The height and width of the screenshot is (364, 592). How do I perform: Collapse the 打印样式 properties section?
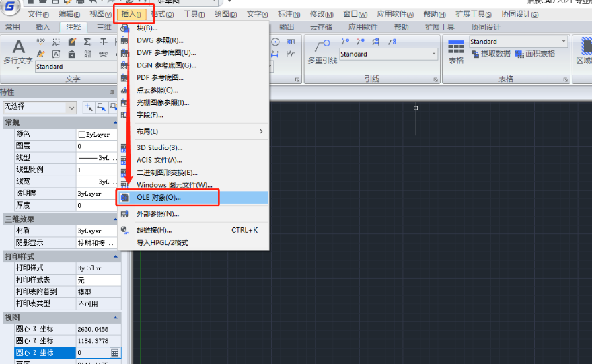(116, 256)
